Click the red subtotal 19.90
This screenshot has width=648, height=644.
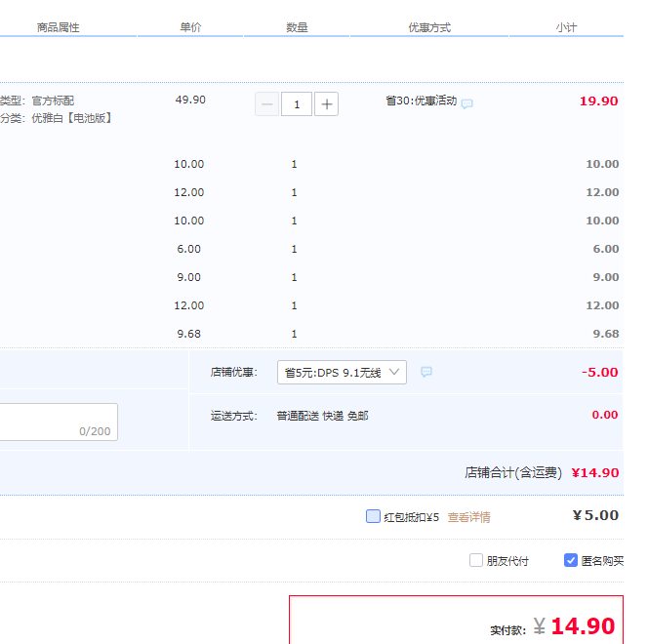click(x=598, y=101)
